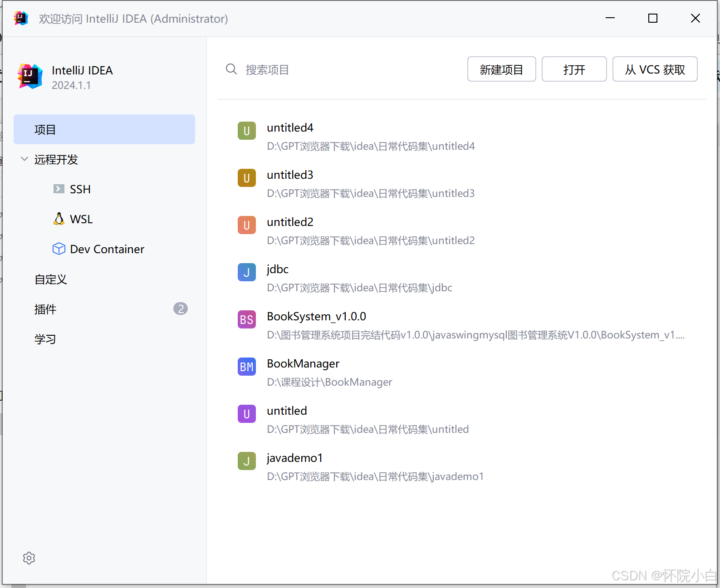Open the untitled4 project name

[x=290, y=127]
